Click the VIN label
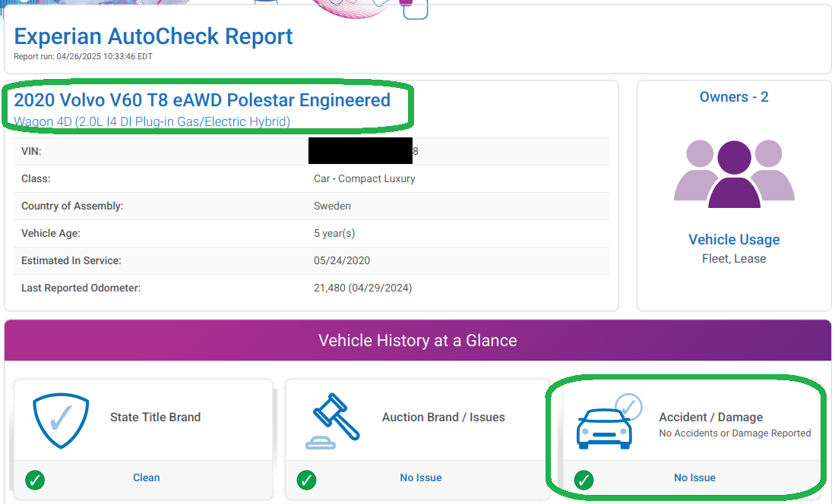 click(x=31, y=151)
